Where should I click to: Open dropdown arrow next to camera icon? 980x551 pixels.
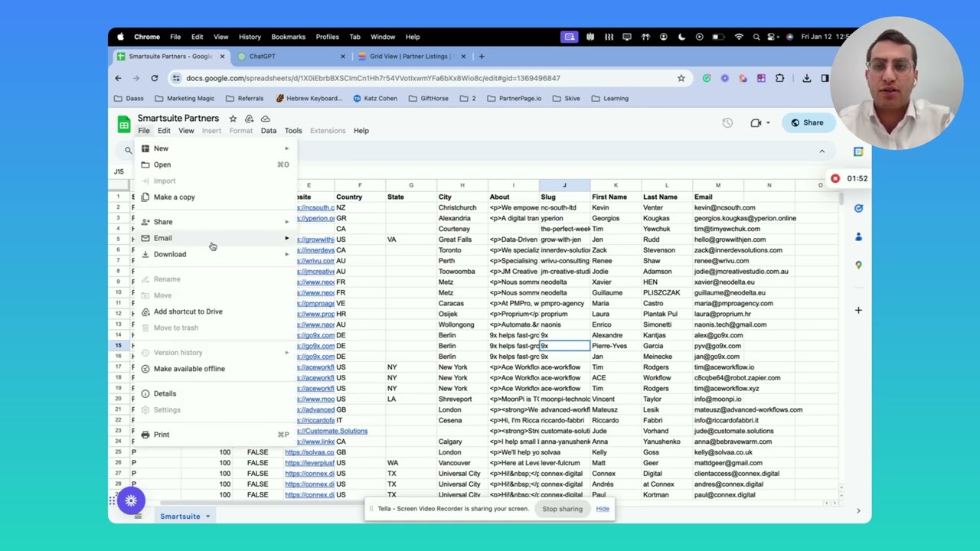point(769,123)
